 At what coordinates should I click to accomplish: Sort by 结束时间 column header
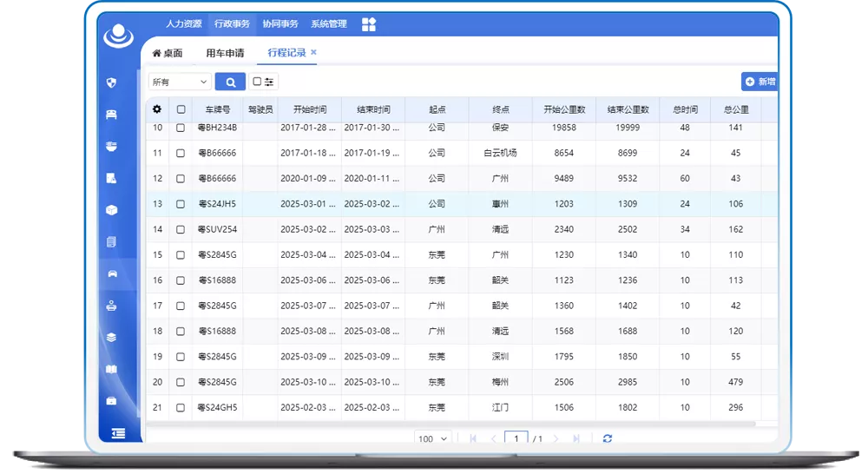pos(373,109)
